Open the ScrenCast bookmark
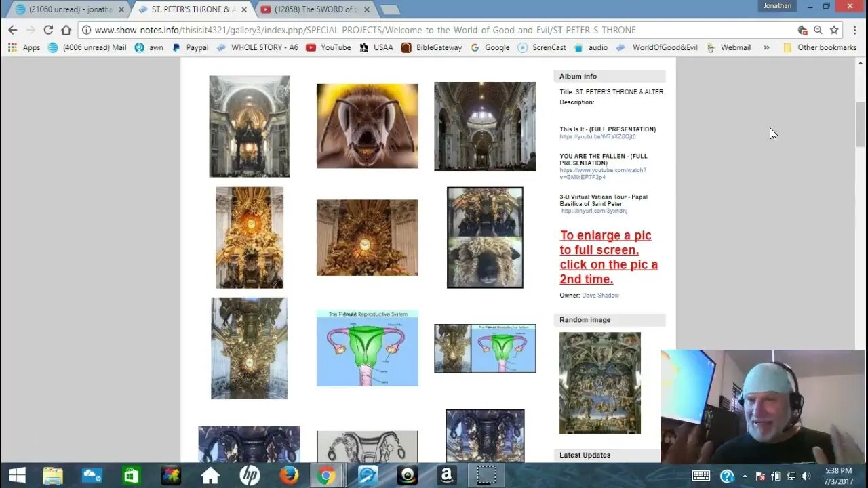 542,47
